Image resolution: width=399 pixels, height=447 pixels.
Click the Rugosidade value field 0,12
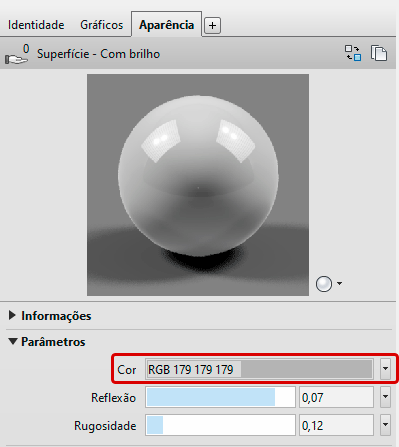point(336,425)
